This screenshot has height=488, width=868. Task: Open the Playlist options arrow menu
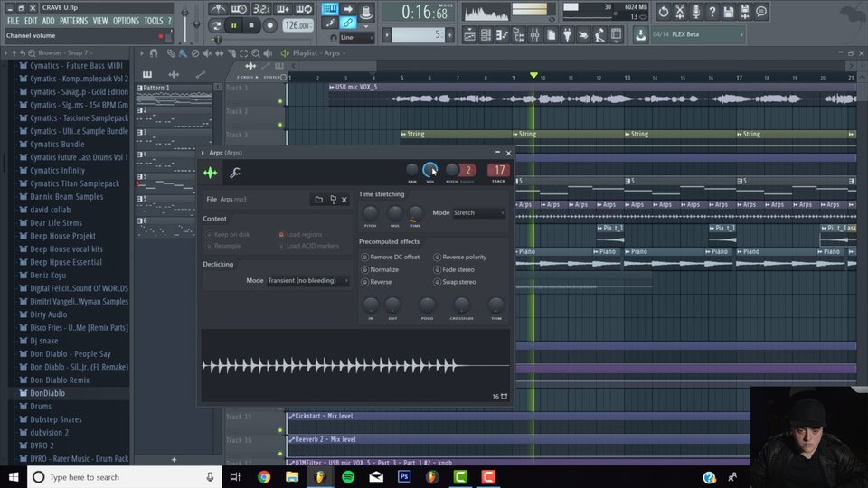[142, 53]
